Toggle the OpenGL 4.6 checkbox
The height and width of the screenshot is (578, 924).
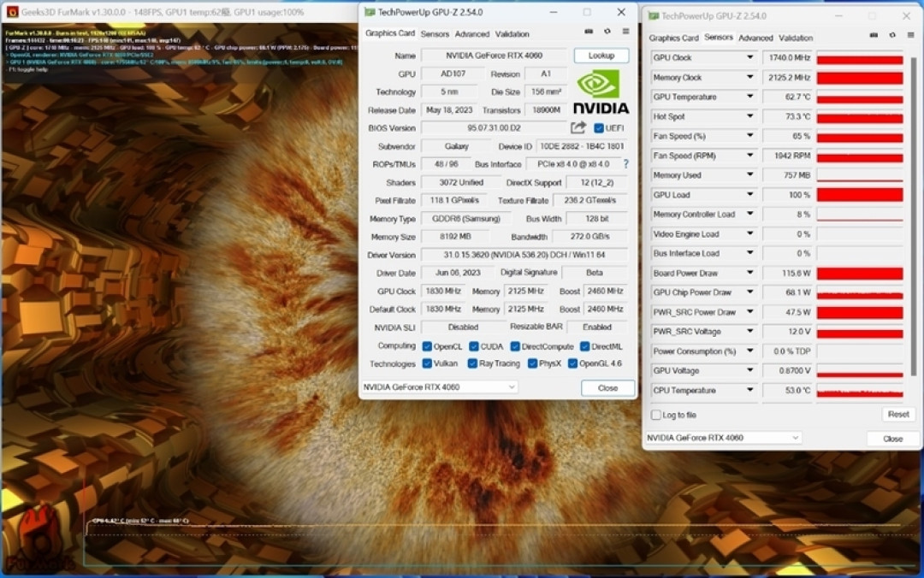point(572,363)
